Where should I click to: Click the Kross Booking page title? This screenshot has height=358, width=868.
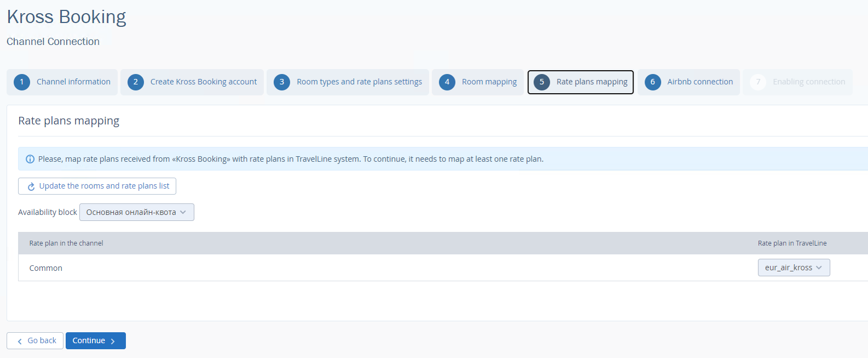tap(66, 17)
